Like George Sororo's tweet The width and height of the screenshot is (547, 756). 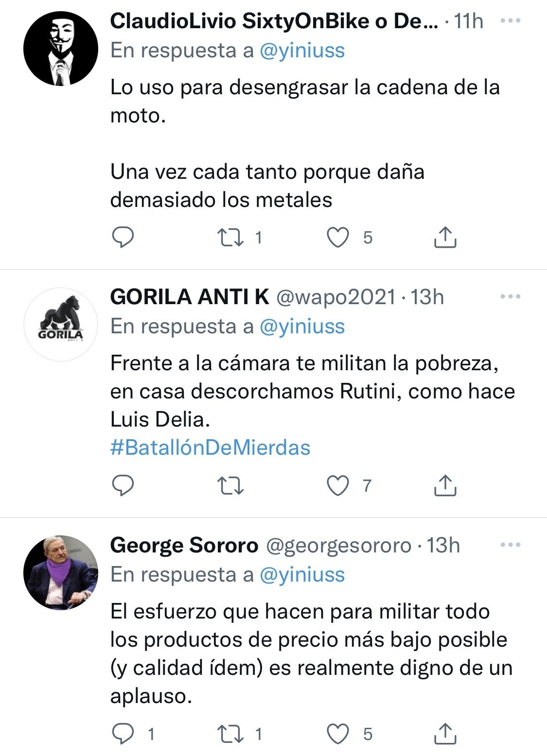(337, 734)
